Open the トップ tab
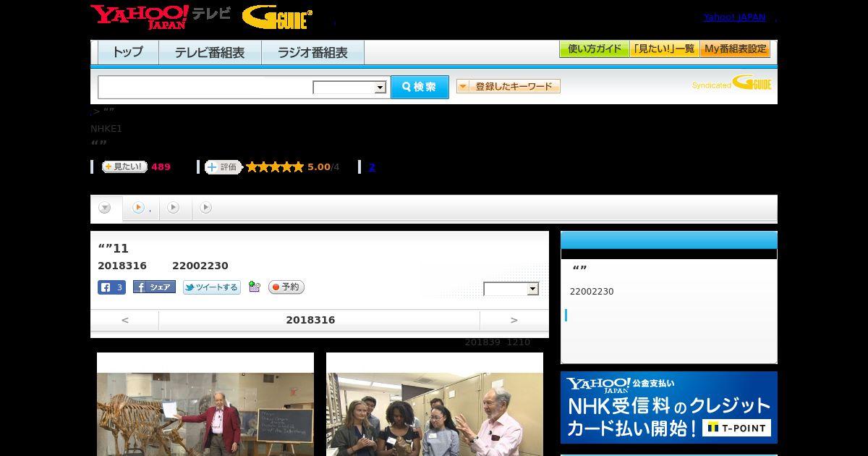 pos(128,52)
